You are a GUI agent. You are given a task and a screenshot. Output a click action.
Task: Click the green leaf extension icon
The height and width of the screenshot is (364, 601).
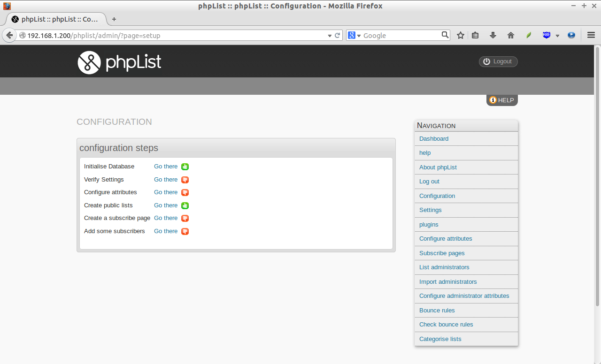[529, 35]
